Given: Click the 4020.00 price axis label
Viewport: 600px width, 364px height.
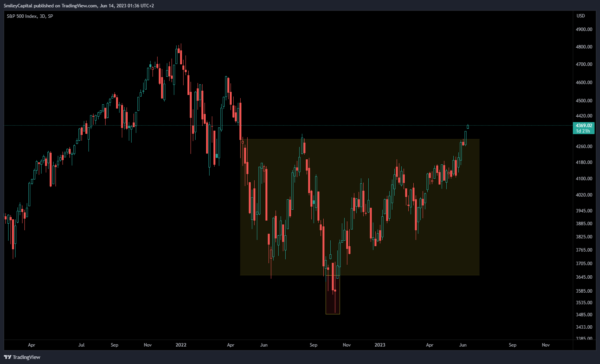Looking at the screenshot, I should (x=584, y=195).
